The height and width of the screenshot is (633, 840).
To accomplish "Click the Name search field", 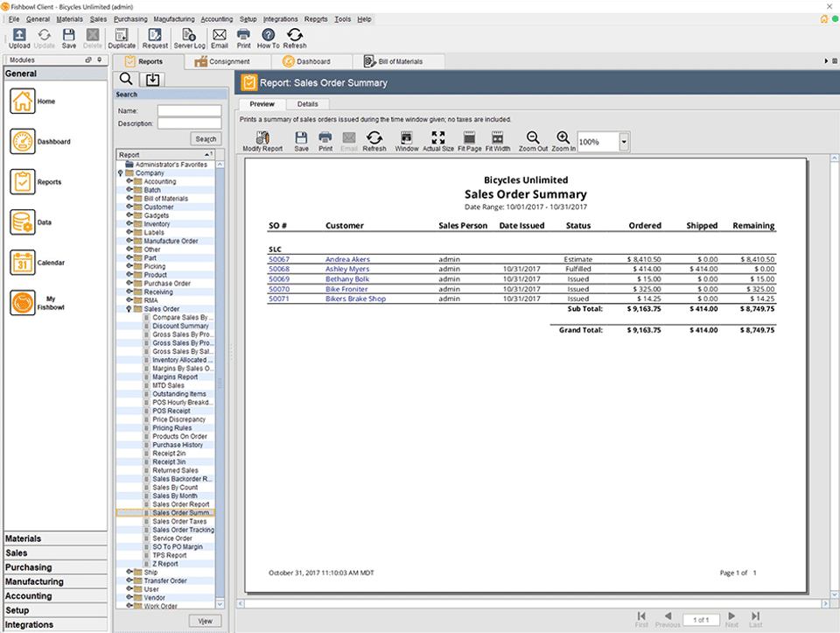I will pos(189,110).
